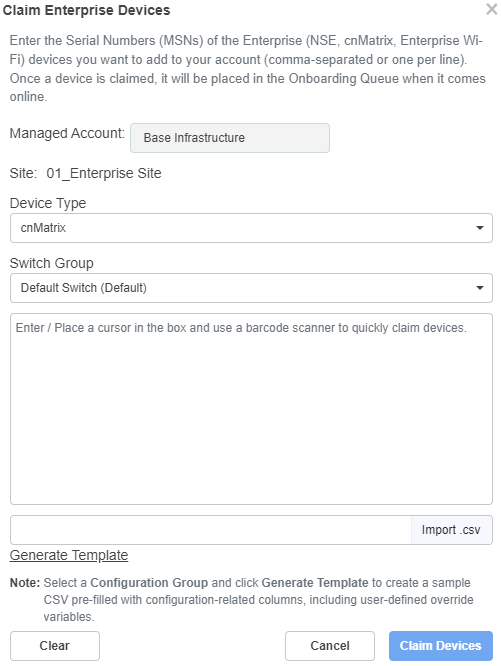Open the Device Type dropdown showing cnMatrix
The image size is (501, 666).
251,228
